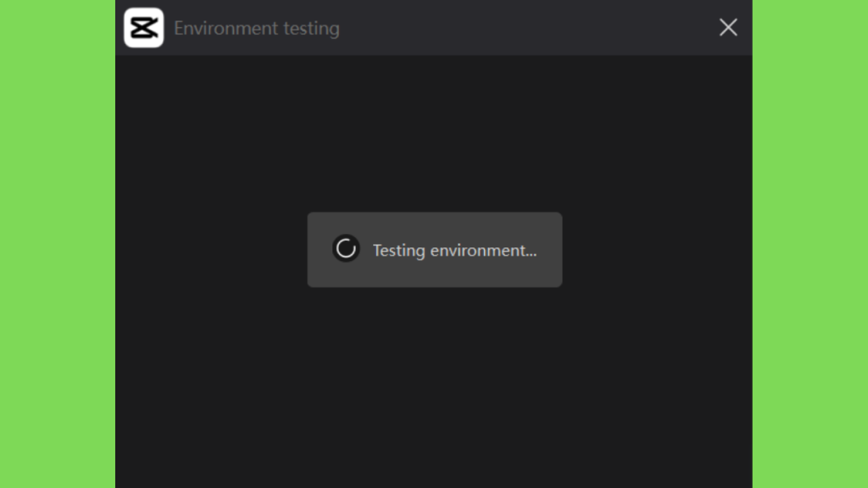Dismiss window using the X icon

pyautogui.click(x=728, y=27)
